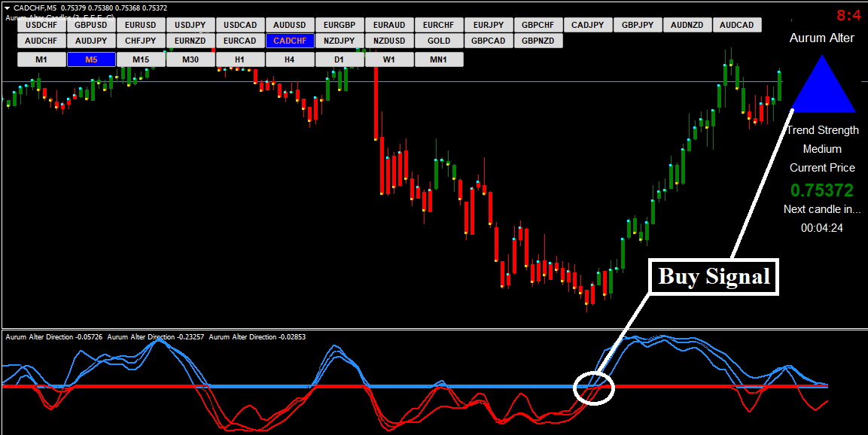Viewport: 868px width, 435px height.
Task: Select the active M5 timeframe button
Action: [x=91, y=59]
